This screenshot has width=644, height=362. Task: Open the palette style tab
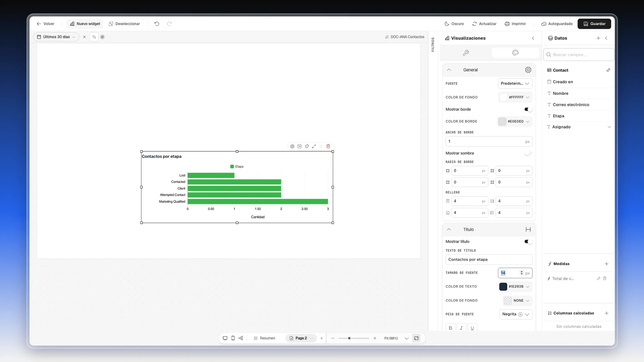[x=516, y=53]
